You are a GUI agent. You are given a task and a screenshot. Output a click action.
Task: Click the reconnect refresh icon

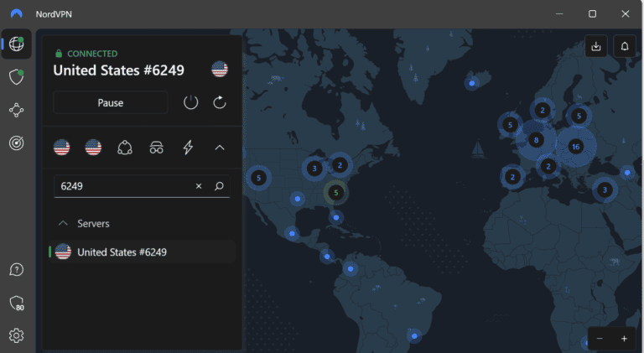point(220,102)
